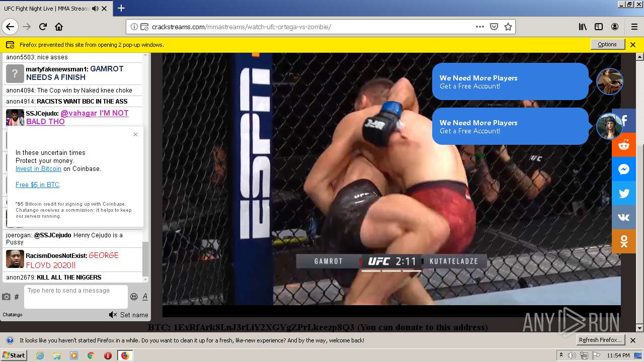The image size is (644, 362).
Task: Attach image with chat camera icon
Action: point(6,297)
